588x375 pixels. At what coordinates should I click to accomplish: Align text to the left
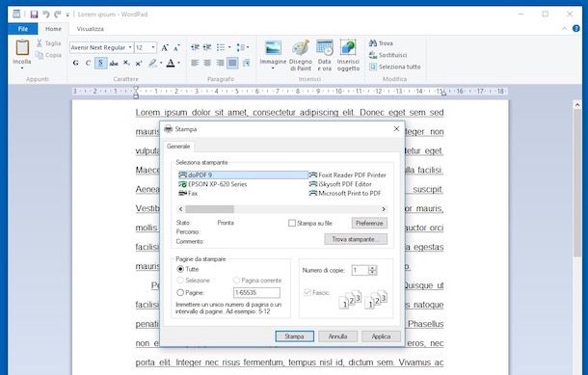click(x=195, y=63)
